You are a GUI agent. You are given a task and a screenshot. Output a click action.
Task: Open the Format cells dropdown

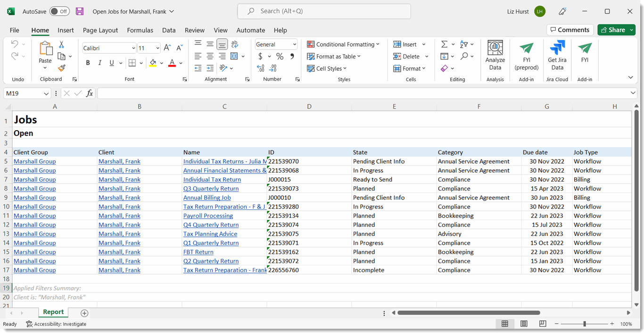[x=409, y=68]
